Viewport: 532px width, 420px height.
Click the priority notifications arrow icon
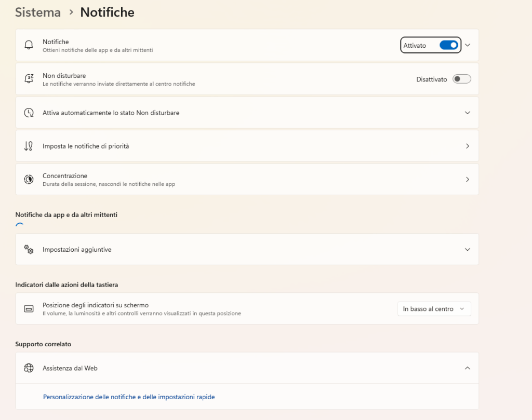pos(29,146)
